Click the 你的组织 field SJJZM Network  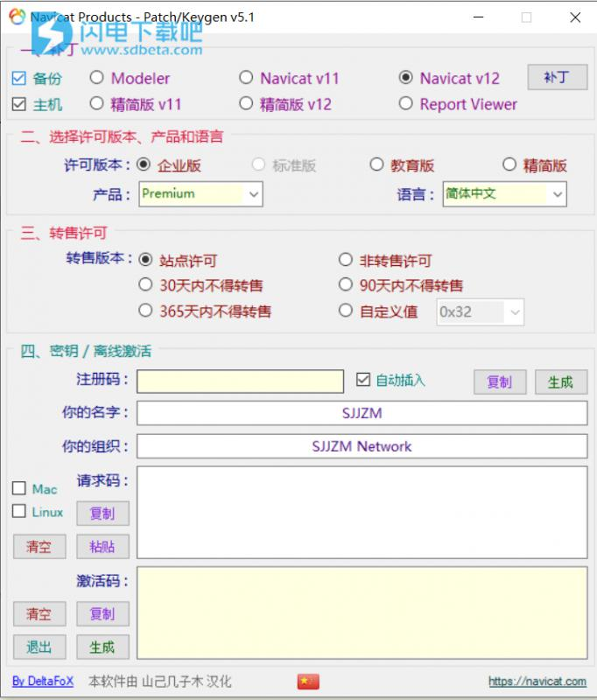362,446
